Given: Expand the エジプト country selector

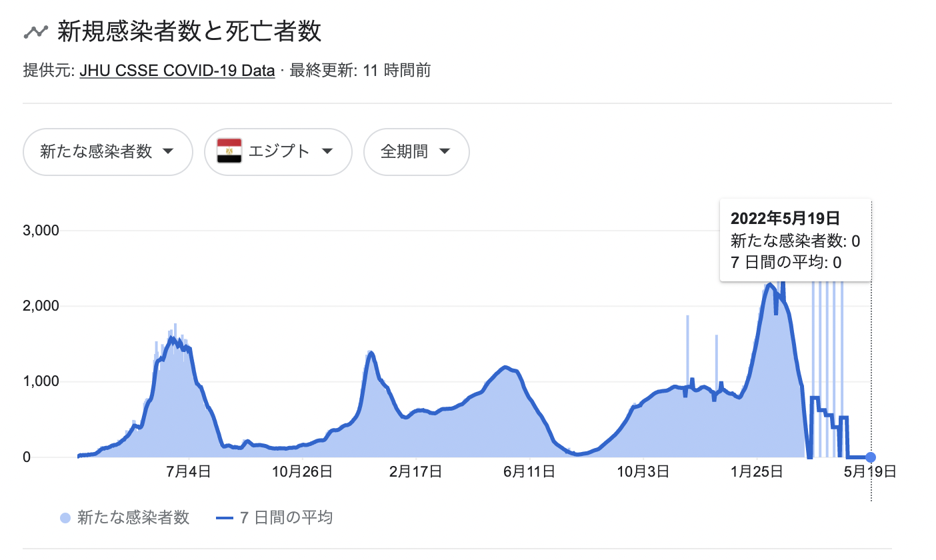Looking at the screenshot, I should [278, 152].
